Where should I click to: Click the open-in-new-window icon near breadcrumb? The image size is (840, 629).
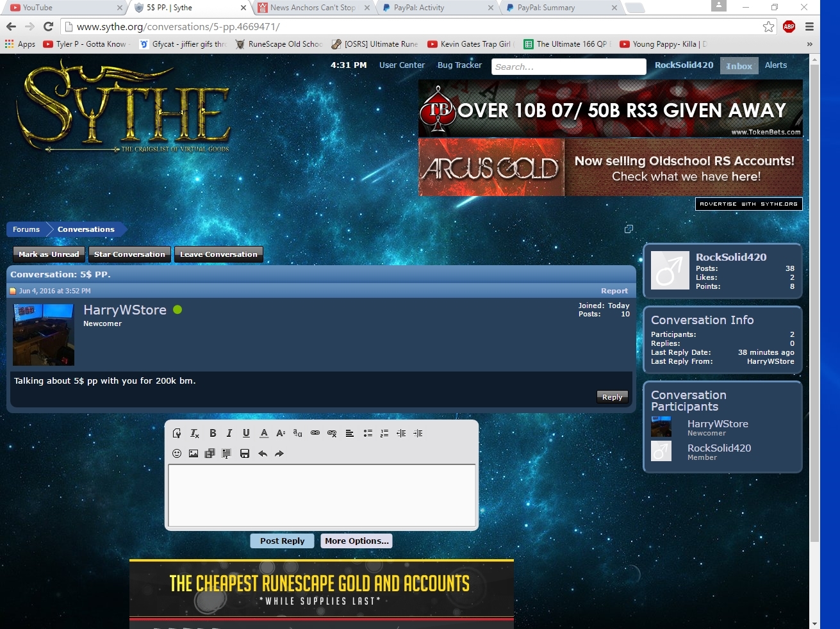pos(629,229)
